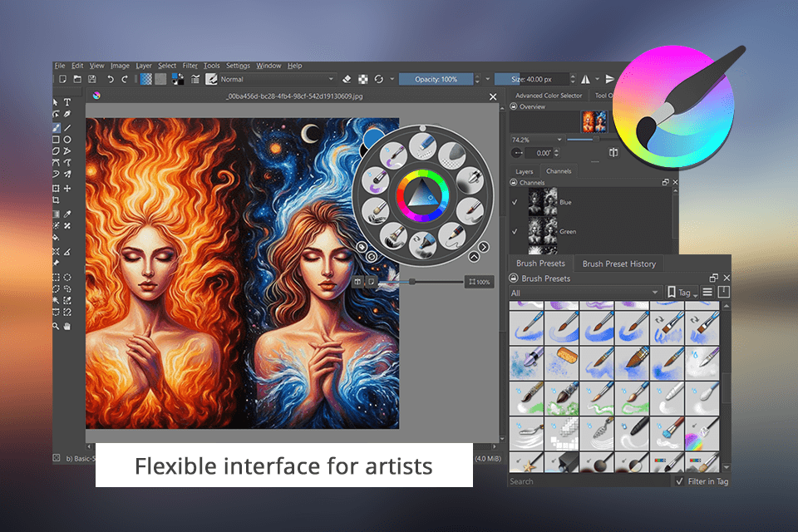Viewport: 798px width, 532px height.
Task: Open the Filter menu
Action: [x=190, y=66]
